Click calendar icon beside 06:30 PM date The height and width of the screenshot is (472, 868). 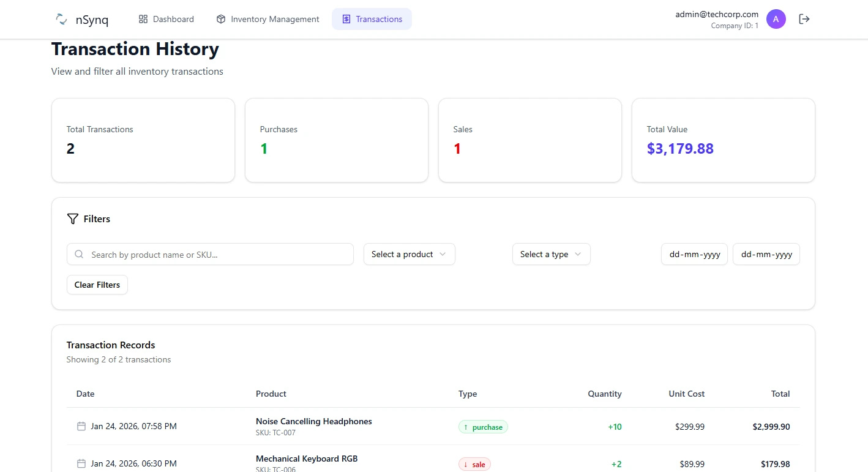(x=81, y=463)
